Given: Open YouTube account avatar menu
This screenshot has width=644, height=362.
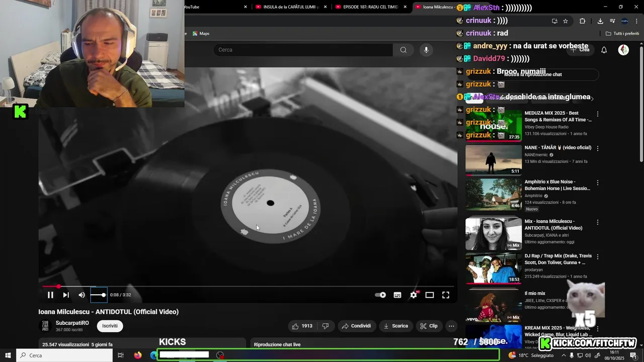Looking at the screenshot, I should (x=623, y=50).
